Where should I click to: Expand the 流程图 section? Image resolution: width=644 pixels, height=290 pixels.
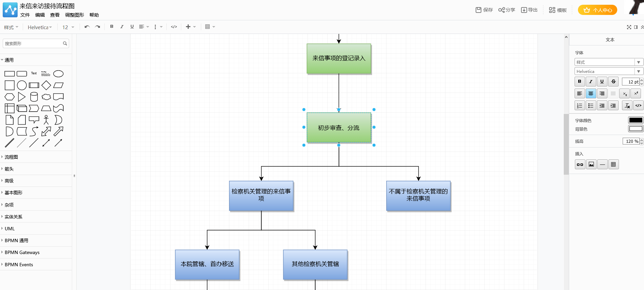click(x=36, y=157)
